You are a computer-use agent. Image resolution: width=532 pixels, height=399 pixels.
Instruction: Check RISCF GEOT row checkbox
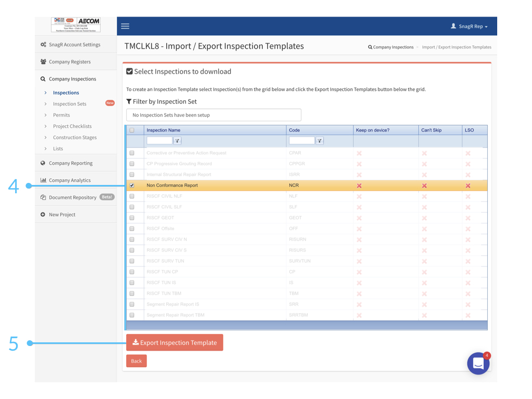[132, 218]
